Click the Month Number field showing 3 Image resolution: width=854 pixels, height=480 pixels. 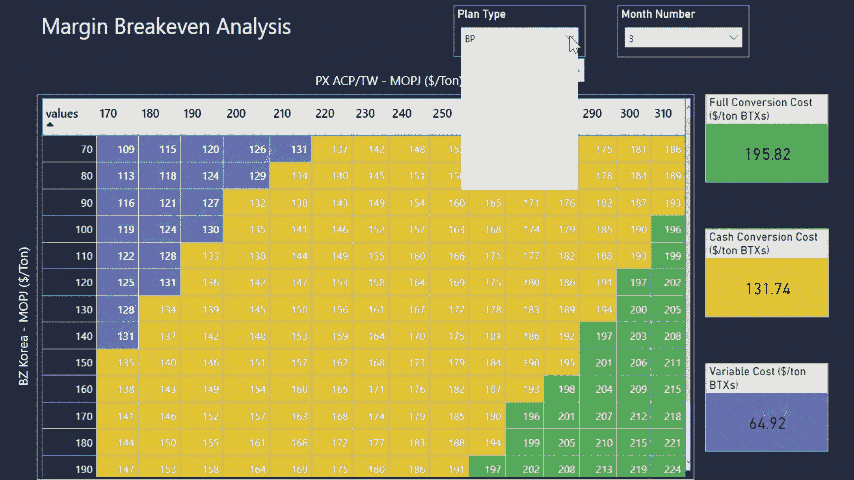coord(672,38)
